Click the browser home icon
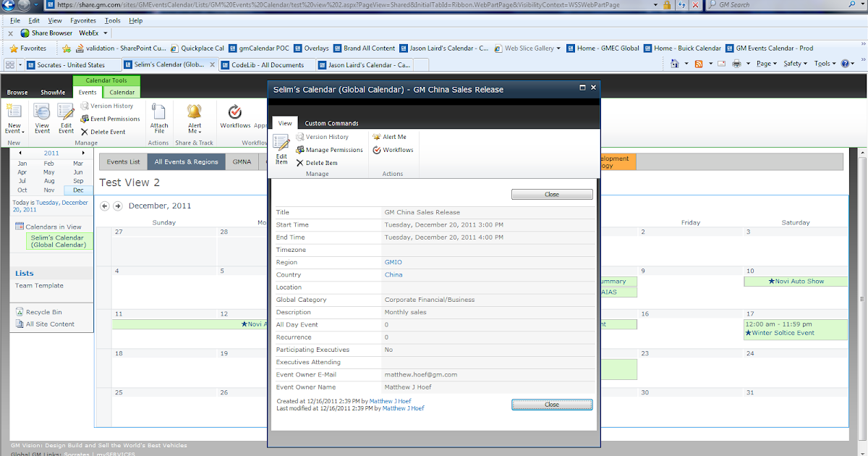 pos(673,64)
